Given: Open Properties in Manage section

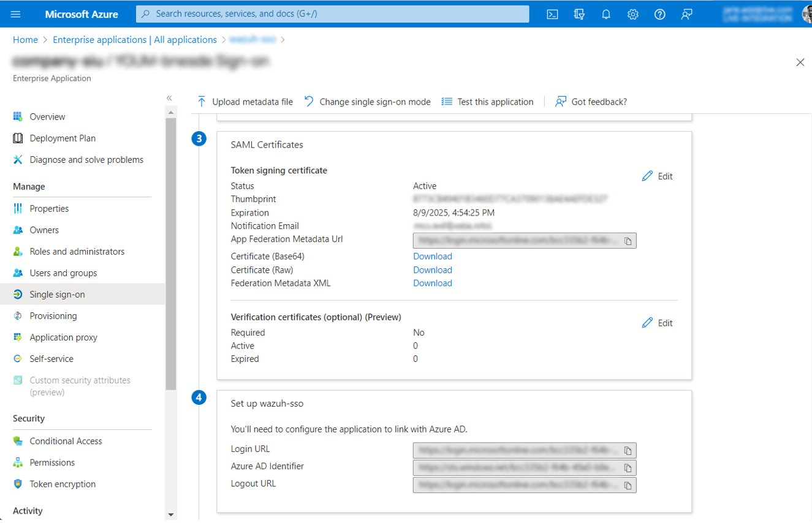Looking at the screenshot, I should 49,209.
